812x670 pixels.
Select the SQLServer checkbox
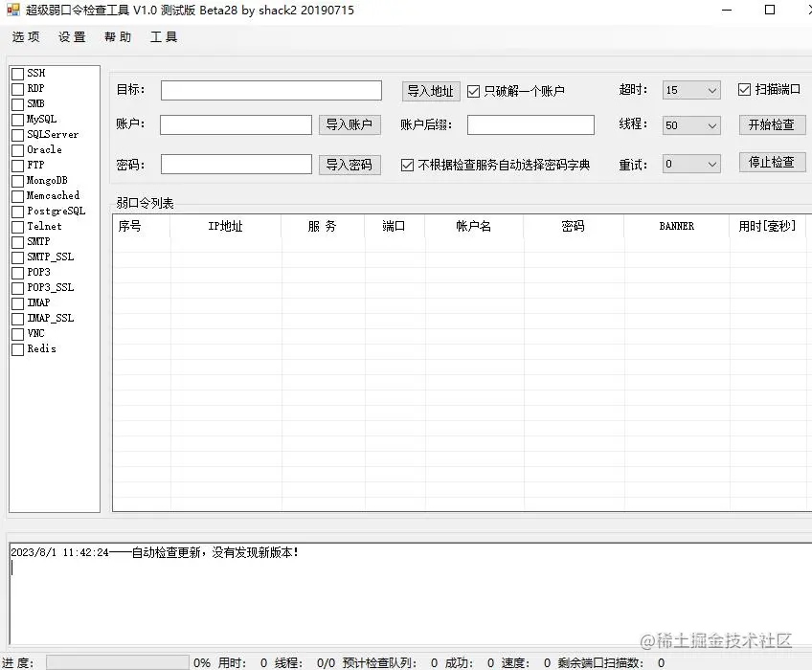(17, 135)
